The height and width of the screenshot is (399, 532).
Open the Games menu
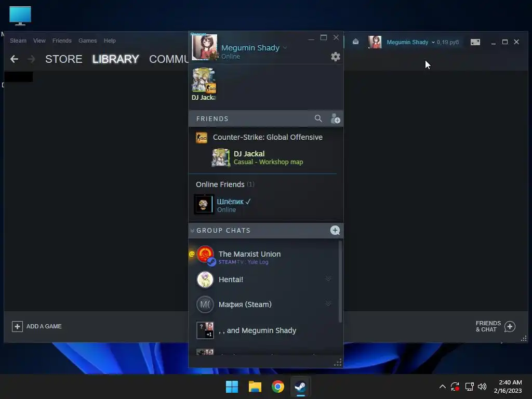[87, 41]
